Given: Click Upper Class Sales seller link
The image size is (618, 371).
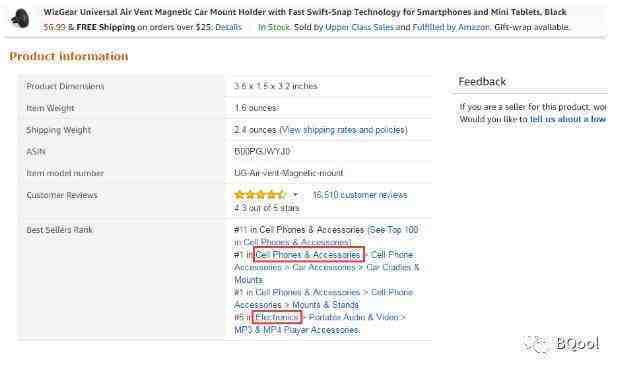Looking at the screenshot, I should tap(359, 27).
